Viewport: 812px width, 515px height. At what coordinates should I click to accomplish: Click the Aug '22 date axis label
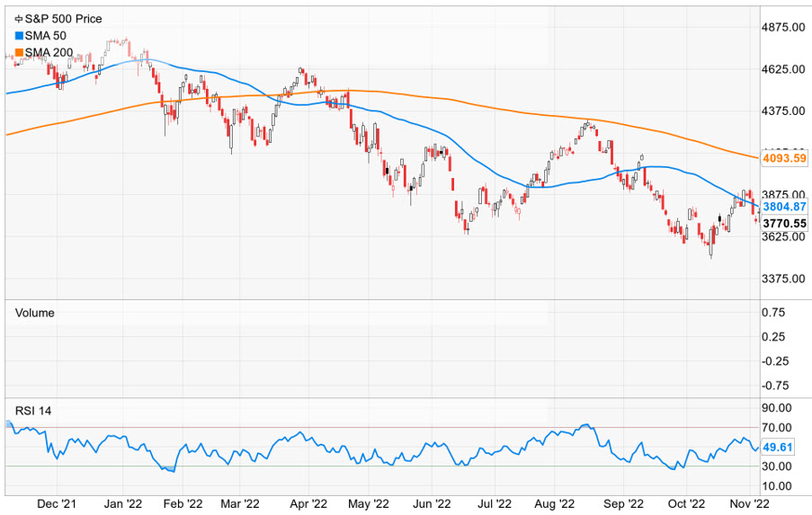pyautogui.click(x=555, y=503)
